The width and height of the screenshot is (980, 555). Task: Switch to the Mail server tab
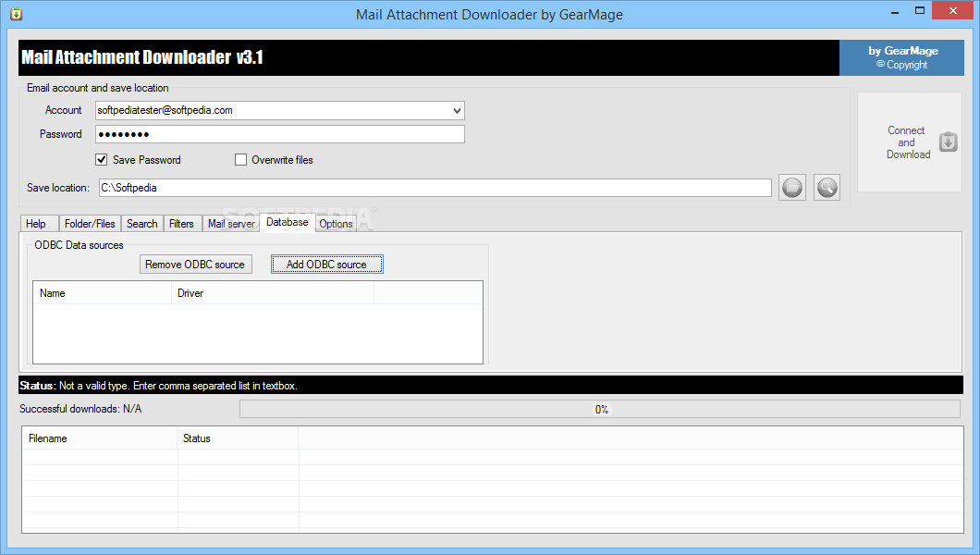coord(231,224)
